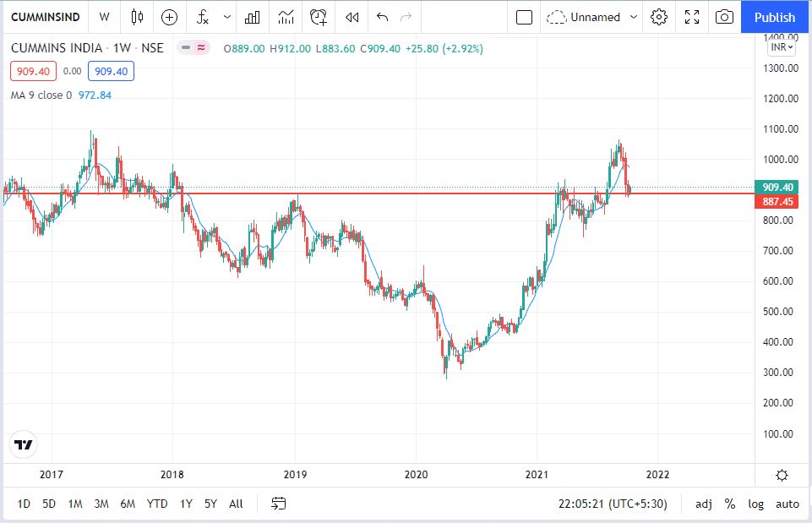Open the financials bar chart icon

pos(252,17)
